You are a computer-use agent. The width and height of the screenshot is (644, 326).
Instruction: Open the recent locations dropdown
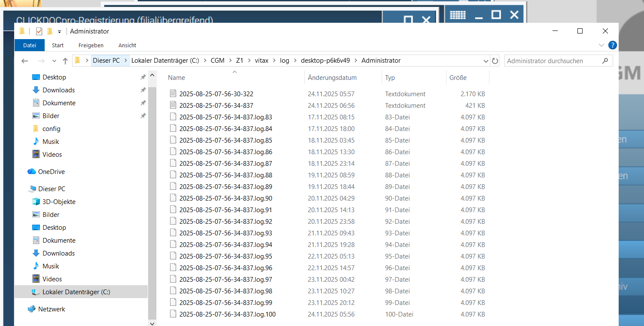(54, 61)
